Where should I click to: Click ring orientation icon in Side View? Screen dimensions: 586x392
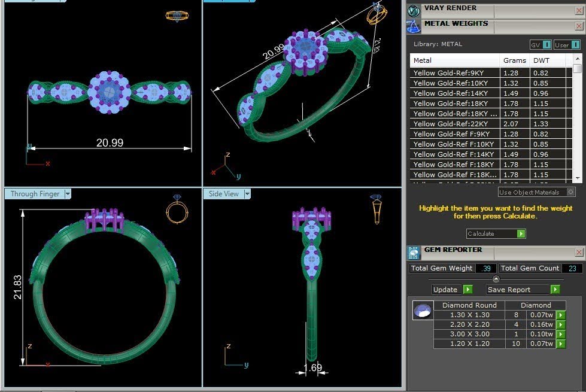(377, 209)
